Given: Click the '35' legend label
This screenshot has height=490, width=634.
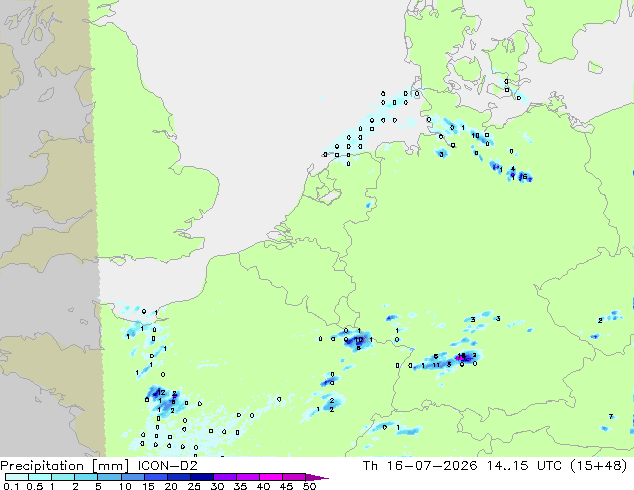Looking at the screenshot, I should coord(240,486).
